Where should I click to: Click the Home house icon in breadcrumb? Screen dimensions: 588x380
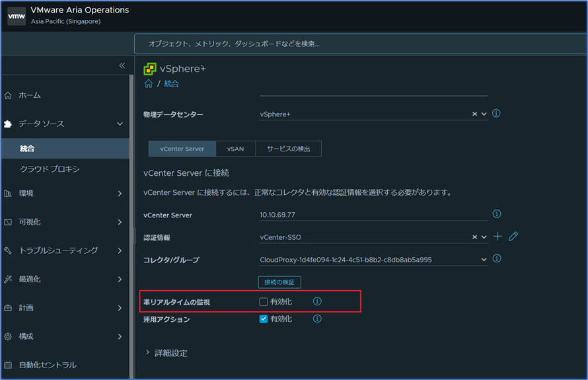tap(149, 84)
